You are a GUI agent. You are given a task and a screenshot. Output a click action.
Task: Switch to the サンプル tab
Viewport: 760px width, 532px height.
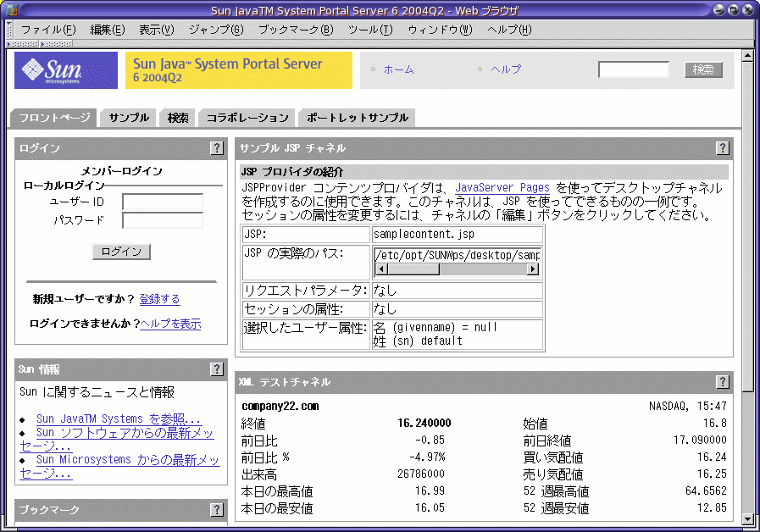[129, 118]
